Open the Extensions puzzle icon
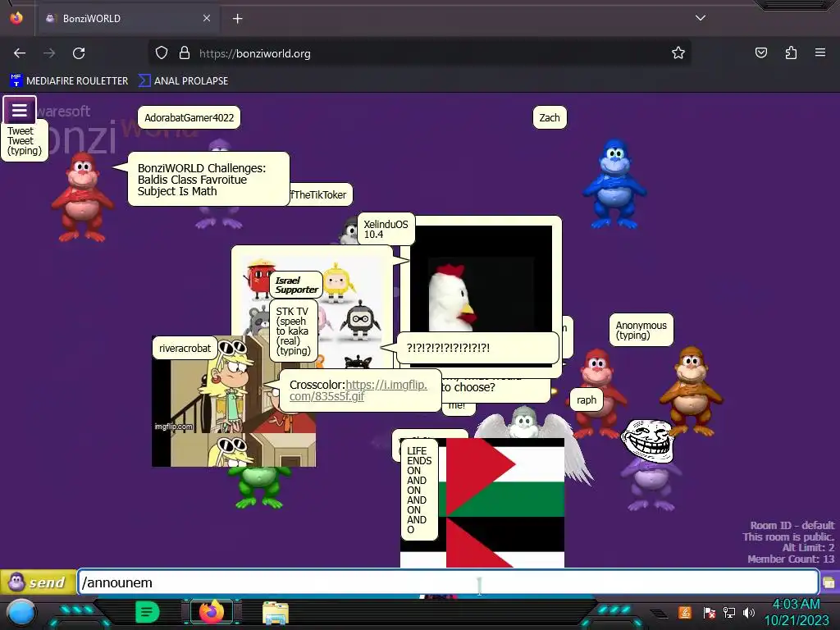Image resolution: width=840 pixels, height=630 pixels. pos(791,52)
